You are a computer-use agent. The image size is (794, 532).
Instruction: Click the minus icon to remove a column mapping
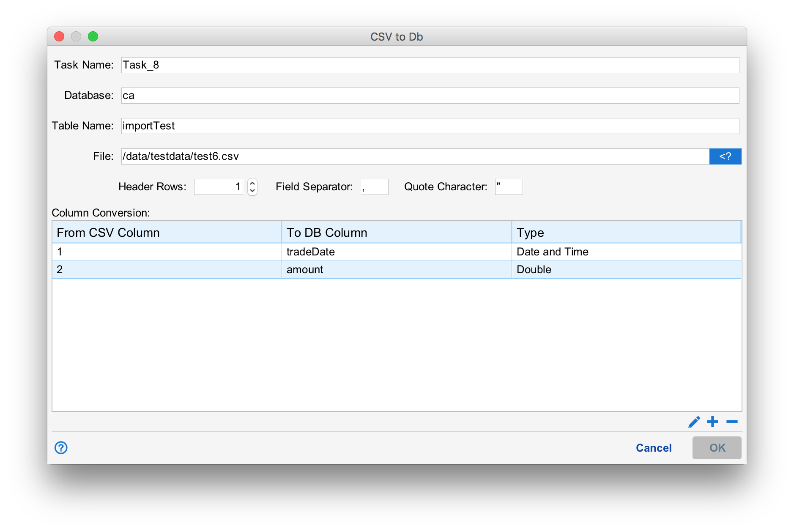click(732, 422)
